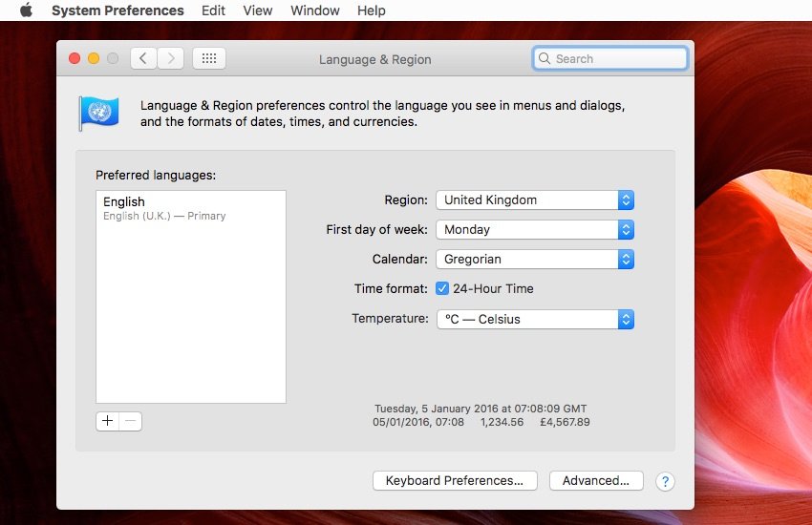The width and height of the screenshot is (812, 525).
Task: Open the Region dropdown showing United Kingdom
Action: (x=535, y=200)
